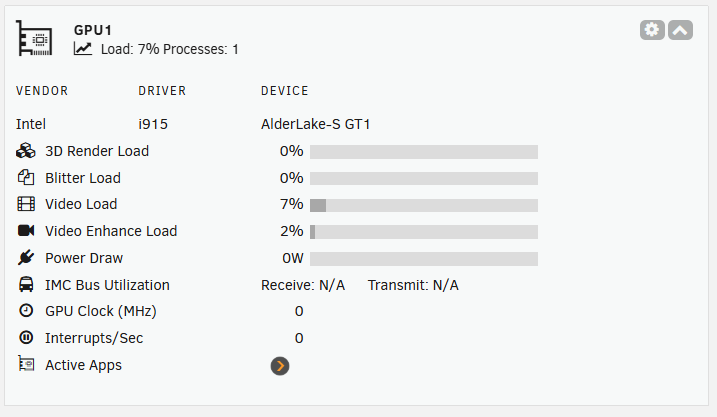Click the Video Load film icon

coord(26,204)
